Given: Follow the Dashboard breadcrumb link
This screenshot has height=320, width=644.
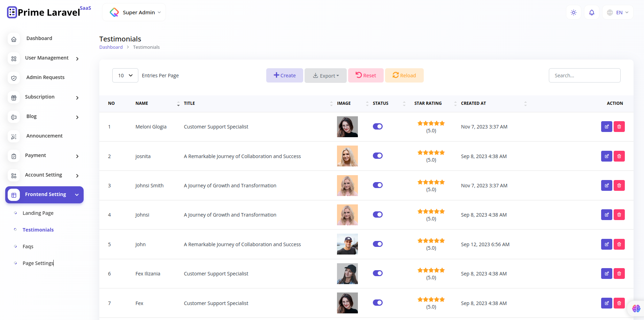Looking at the screenshot, I should tap(111, 47).
